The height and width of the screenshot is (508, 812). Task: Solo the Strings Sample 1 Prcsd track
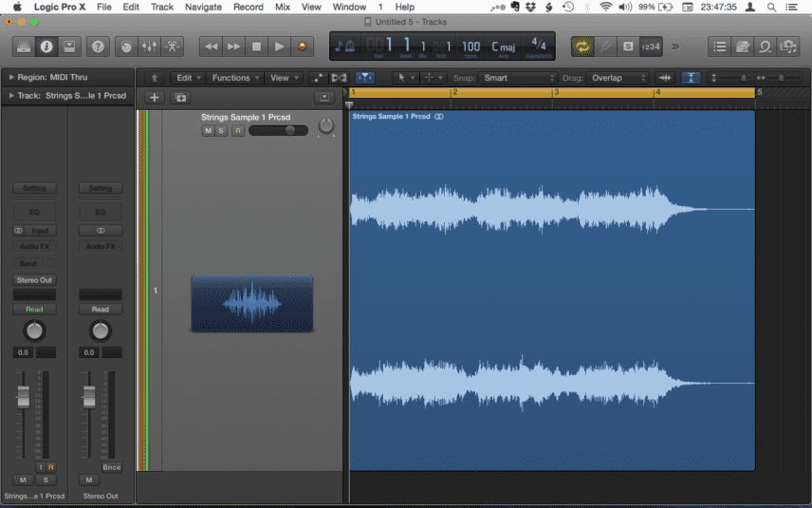[x=221, y=131]
